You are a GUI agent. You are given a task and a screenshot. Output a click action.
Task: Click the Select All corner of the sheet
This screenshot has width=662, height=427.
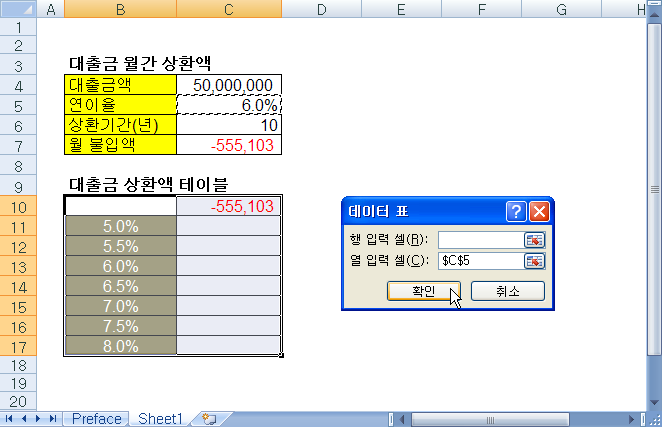click(x=18, y=8)
